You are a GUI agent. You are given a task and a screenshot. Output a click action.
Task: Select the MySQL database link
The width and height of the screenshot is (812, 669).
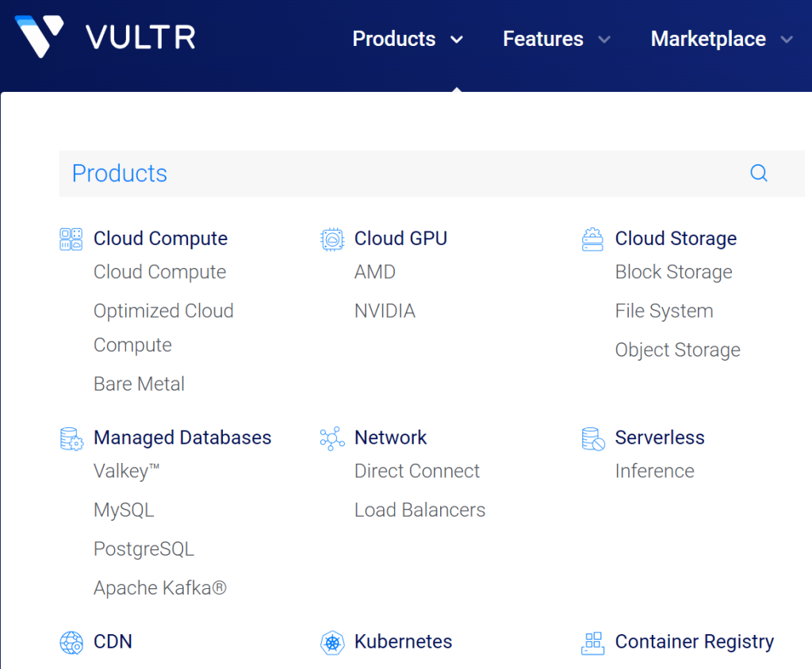pos(124,510)
